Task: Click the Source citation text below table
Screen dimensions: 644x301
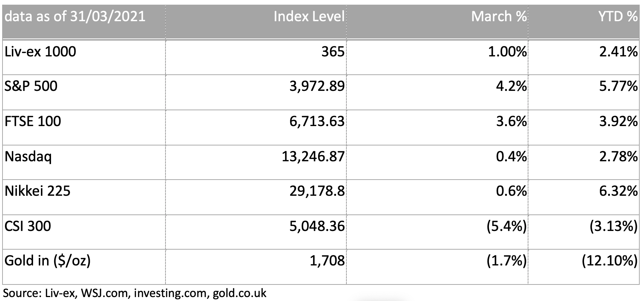Action: point(135,293)
